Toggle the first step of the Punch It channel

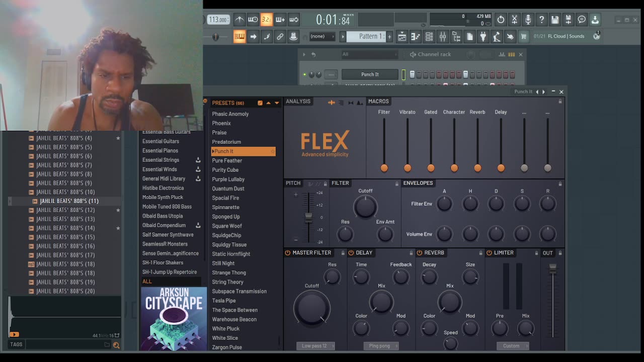click(x=412, y=74)
